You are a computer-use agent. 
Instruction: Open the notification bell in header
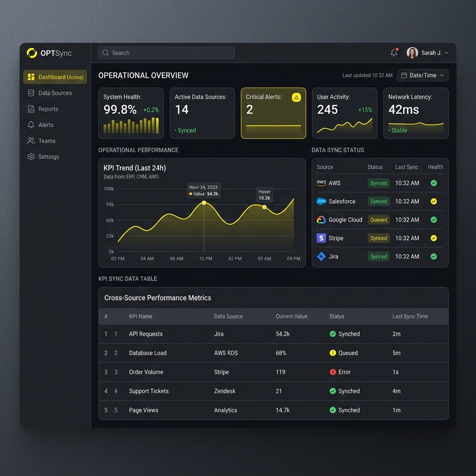coord(394,53)
